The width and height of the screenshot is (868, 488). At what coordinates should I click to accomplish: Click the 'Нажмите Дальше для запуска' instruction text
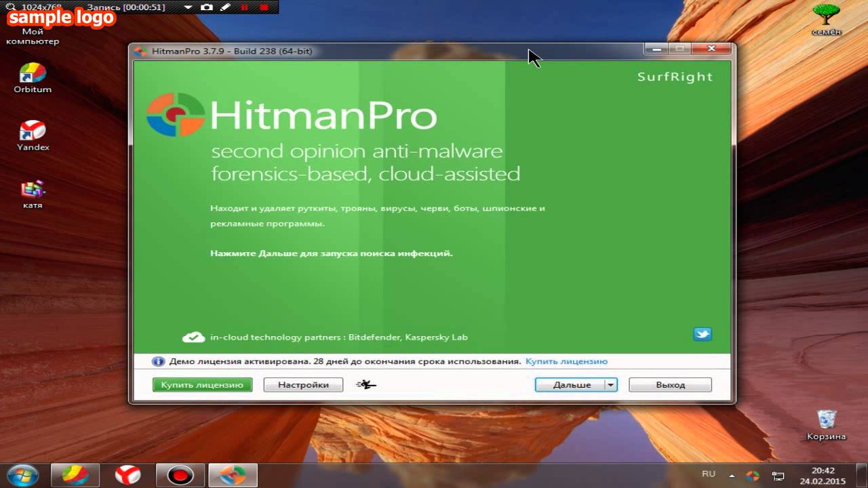pyautogui.click(x=331, y=253)
